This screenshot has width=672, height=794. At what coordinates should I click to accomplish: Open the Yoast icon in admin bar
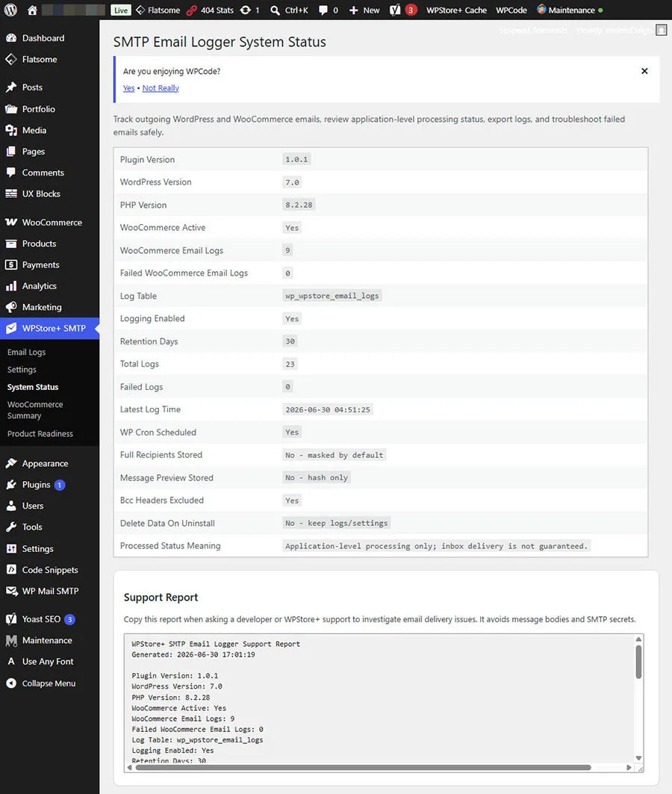[395, 10]
